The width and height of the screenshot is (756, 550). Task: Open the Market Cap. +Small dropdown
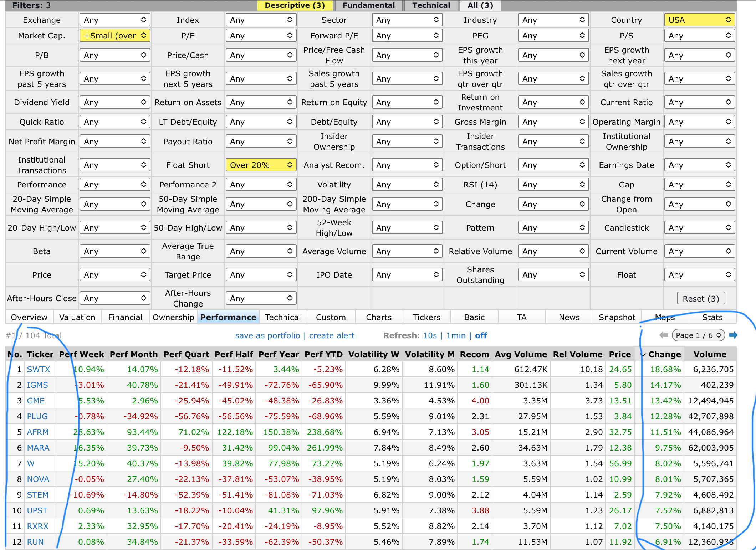[115, 36]
